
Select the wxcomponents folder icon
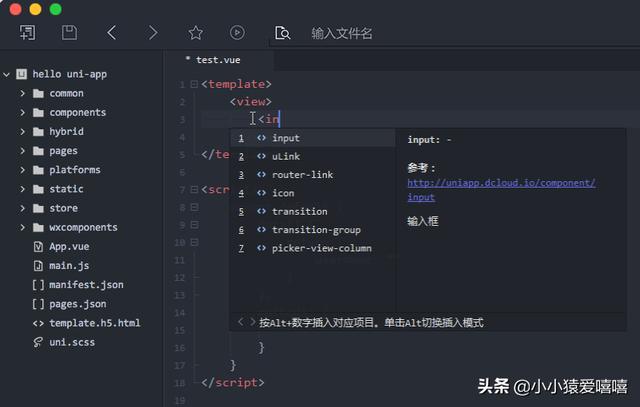coord(38,227)
